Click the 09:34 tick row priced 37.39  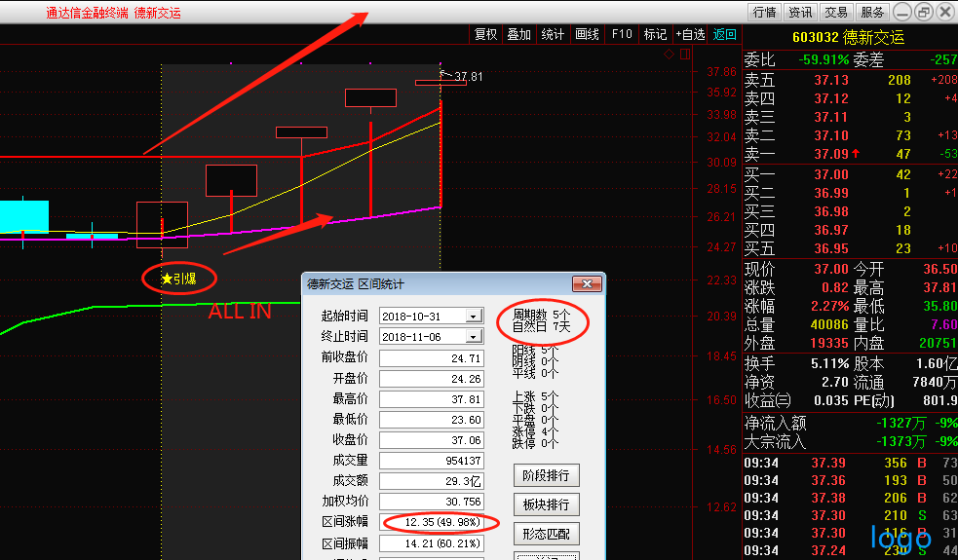coord(851,463)
